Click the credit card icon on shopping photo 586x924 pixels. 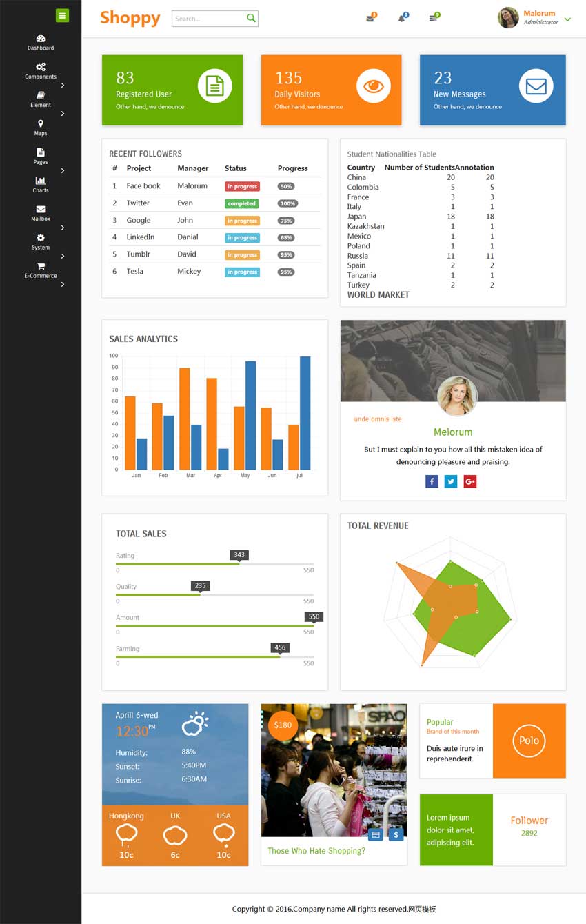point(376,834)
